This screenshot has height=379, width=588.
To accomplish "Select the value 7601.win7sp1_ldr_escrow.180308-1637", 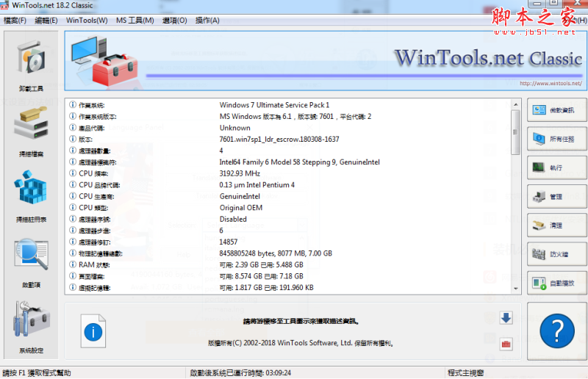I will pos(279,139).
